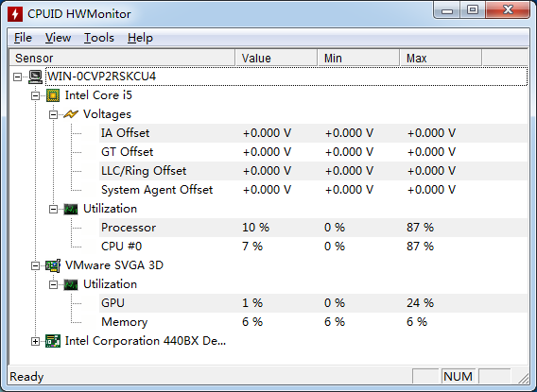
Task: Click the resize grip in the status bar corner
Action: tap(524, 379)
